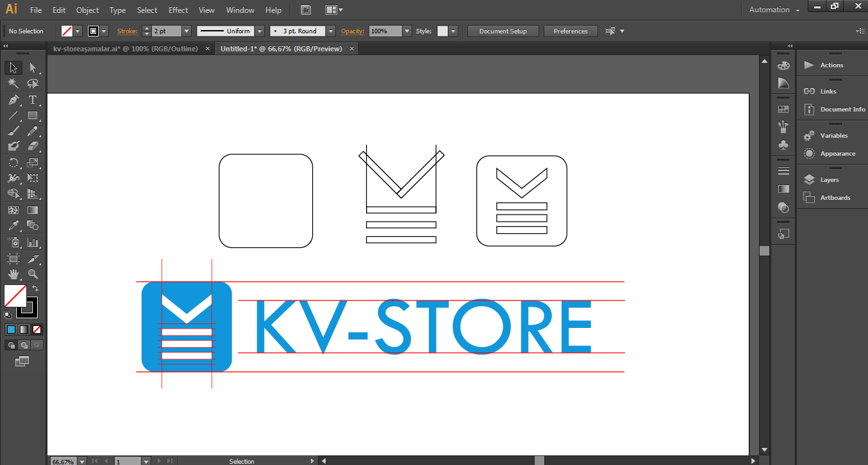868x465 pixels.
Task: Open stroke color dropdown in control bar
Action: tap(104, 31)
